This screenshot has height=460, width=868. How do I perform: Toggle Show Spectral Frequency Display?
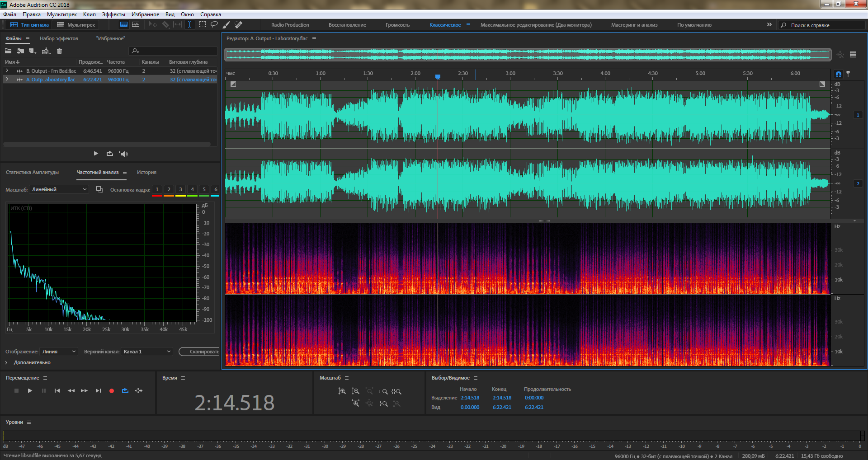123,25
